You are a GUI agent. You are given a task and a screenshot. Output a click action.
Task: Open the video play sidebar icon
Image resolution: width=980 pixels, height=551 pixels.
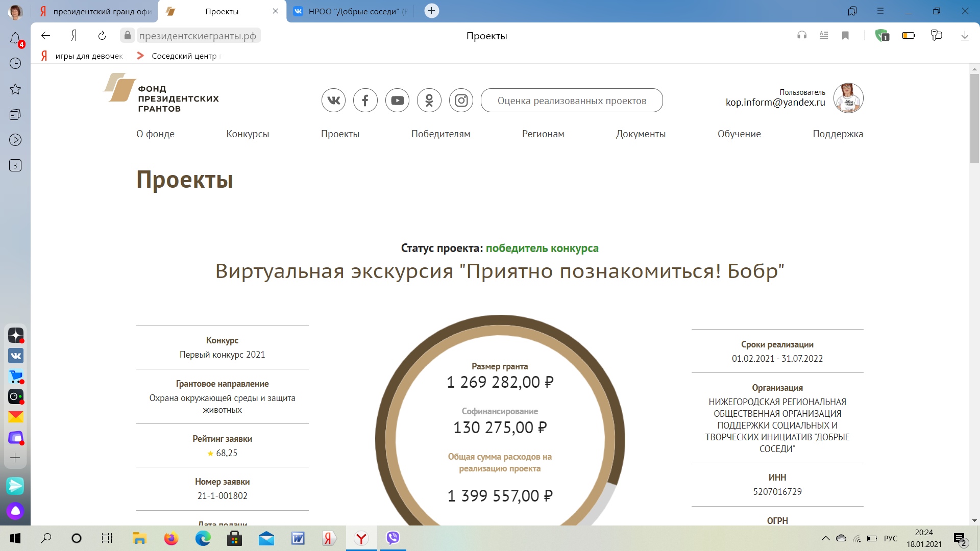point(15,140)
